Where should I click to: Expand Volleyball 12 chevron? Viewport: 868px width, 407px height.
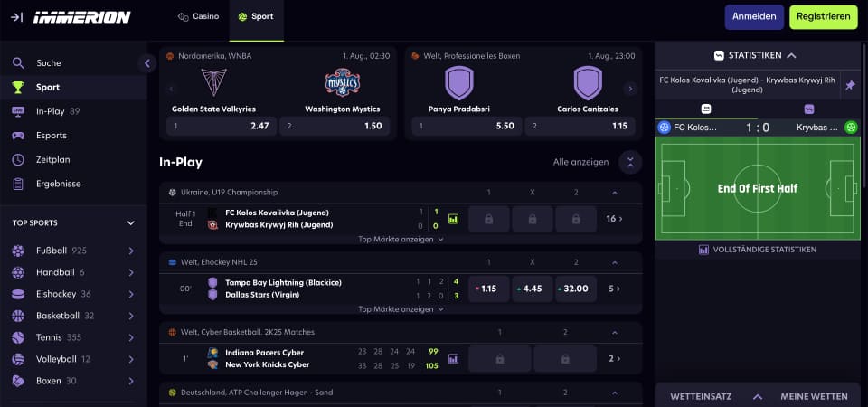point(131,359)
